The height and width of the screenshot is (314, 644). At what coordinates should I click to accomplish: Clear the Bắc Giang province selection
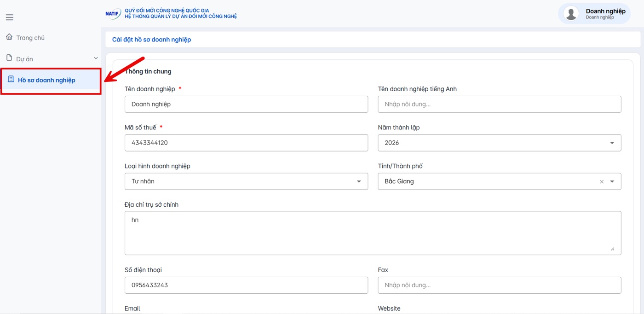coord(602,181)
